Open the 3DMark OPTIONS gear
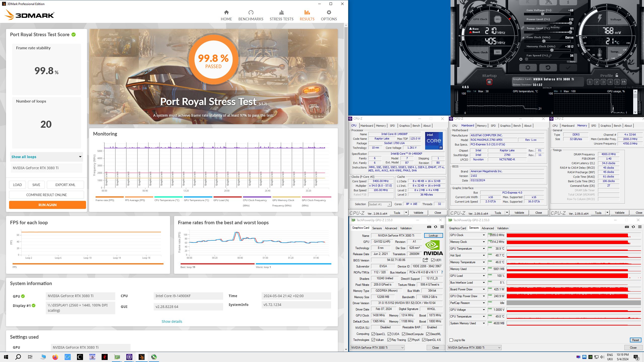Viewport: 644px width, 362px height. [x=329, y=16]
